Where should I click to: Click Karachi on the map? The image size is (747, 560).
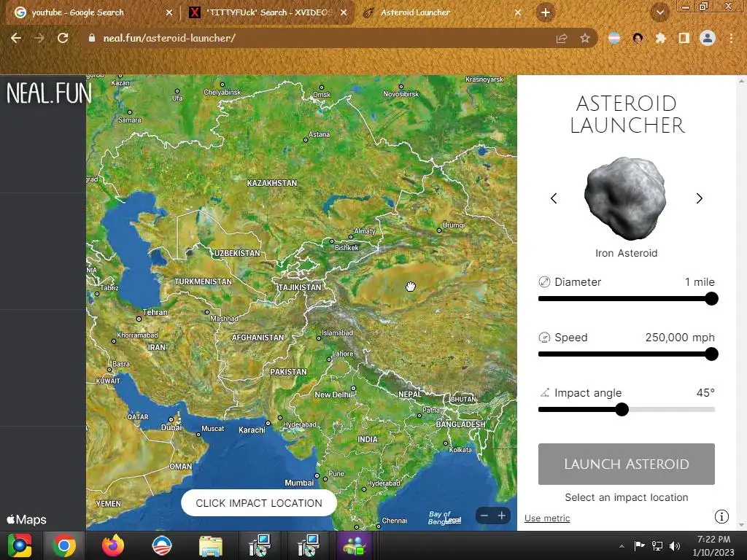click(x=252, y=430)
